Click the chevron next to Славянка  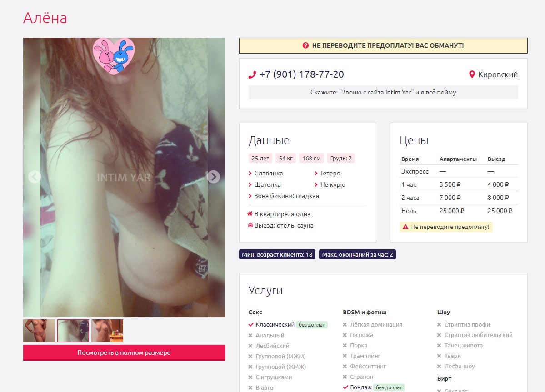[250, 174]
